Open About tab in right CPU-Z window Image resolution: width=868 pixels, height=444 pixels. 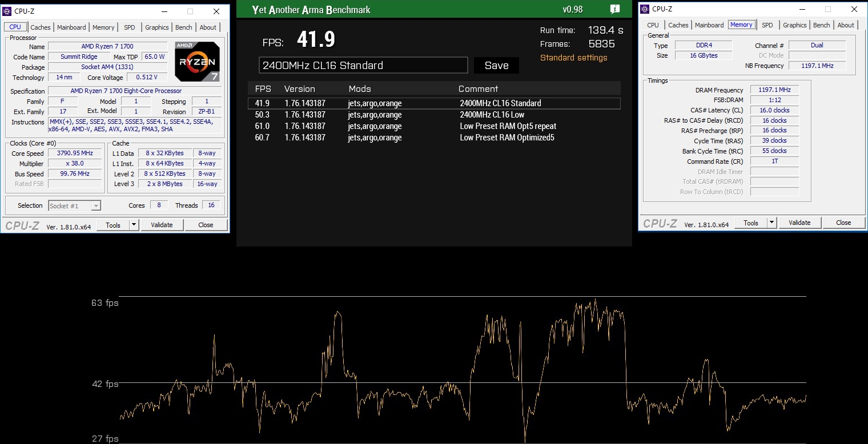[846, 25]
